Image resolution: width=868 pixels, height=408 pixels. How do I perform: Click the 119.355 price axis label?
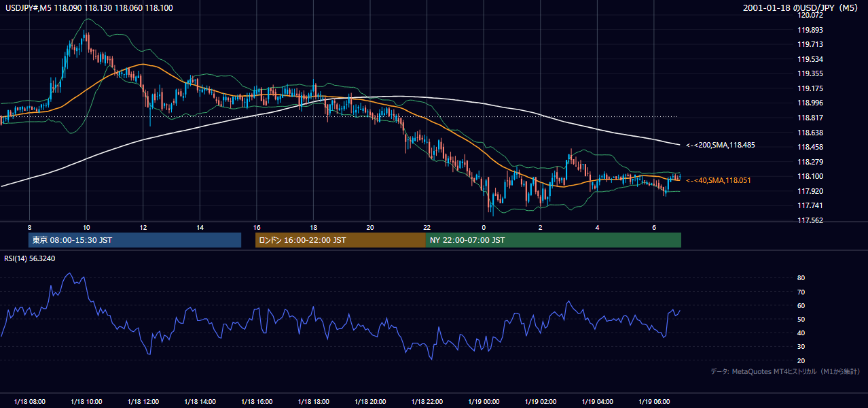pos(810,73)
